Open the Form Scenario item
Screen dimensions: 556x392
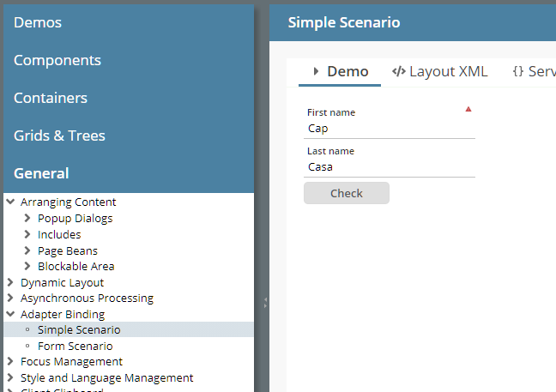75,347
